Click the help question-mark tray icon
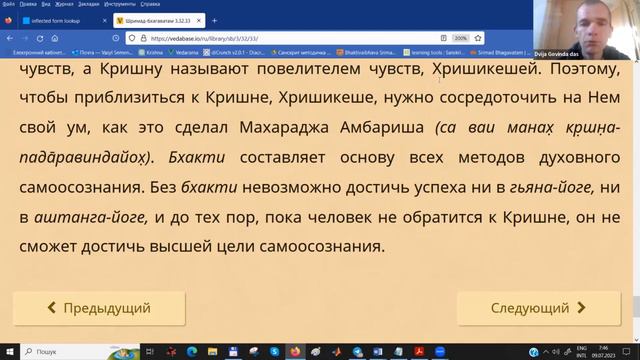 533,352
